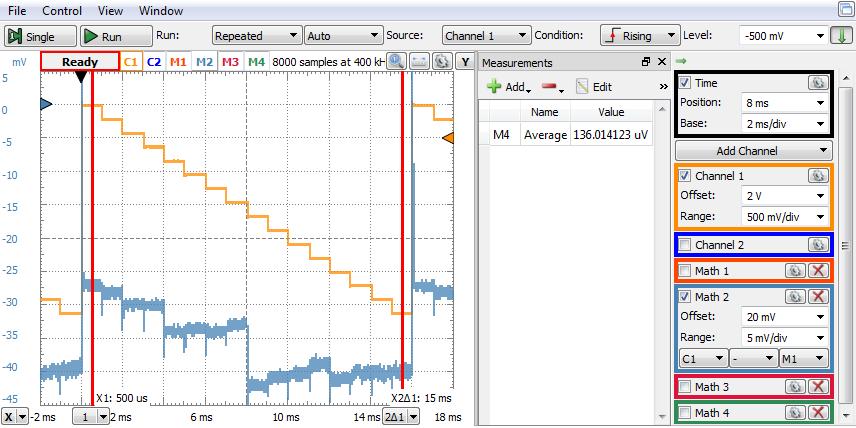Remove Math 1 with the red X
856x428 pixels.
click(x=818, y=270)
